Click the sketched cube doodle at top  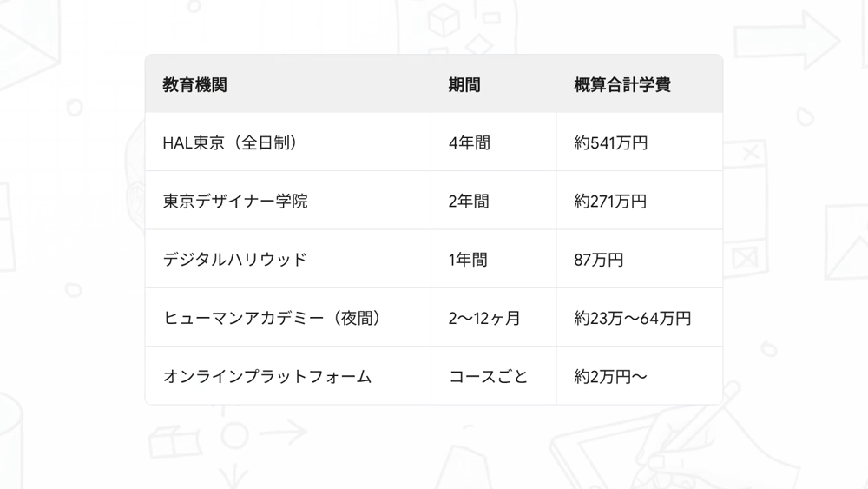(444, 22)
